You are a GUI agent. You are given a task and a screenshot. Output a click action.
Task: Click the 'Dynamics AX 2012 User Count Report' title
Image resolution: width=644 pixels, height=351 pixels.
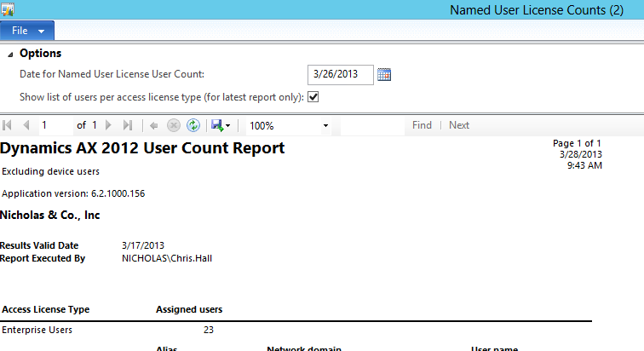pos(142,148)
